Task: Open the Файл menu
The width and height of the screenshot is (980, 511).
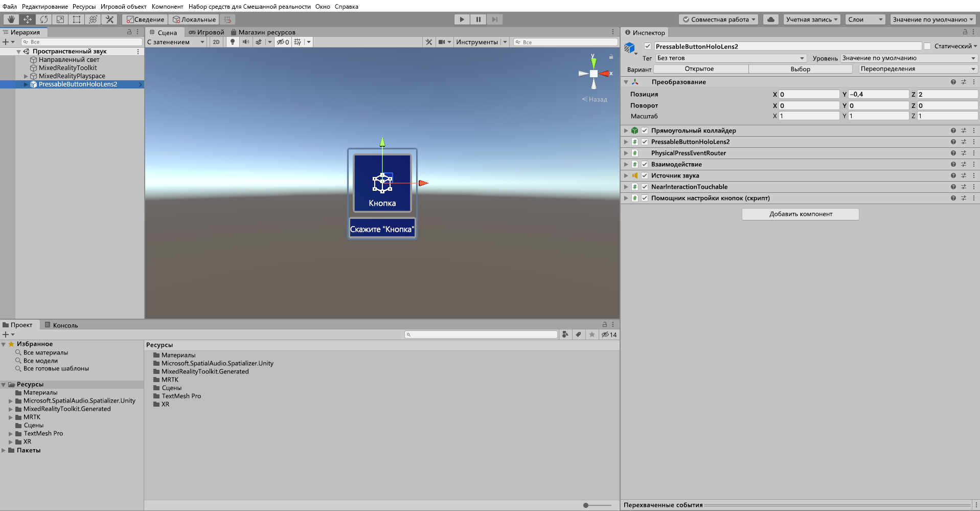Action: coord(10,6)
